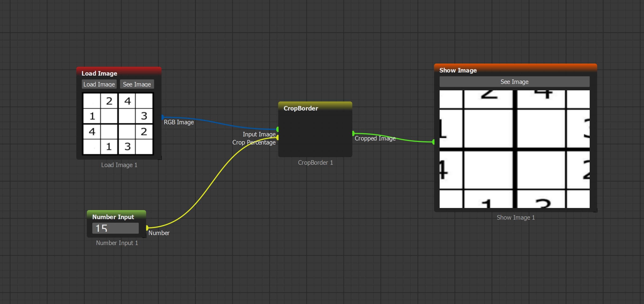This screenshot has width=644, height=304.
Task: Click the Show Image node input port
Action: [433, 142]
